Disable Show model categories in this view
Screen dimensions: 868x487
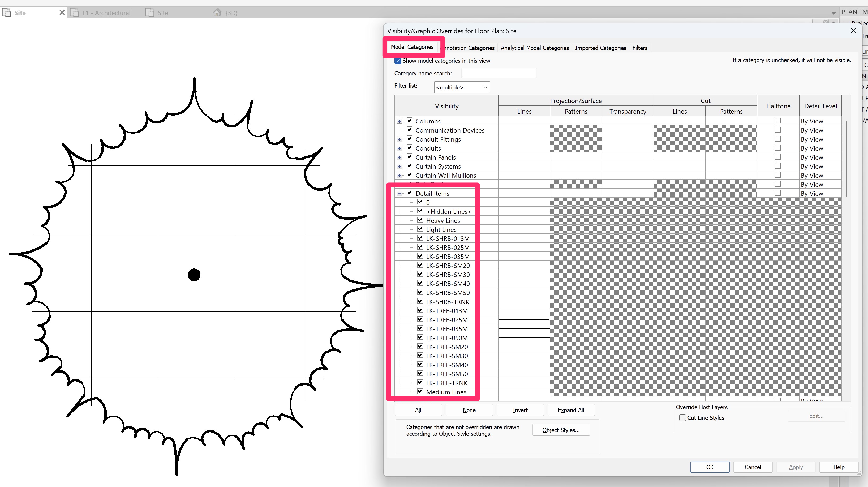click(398, 61)
